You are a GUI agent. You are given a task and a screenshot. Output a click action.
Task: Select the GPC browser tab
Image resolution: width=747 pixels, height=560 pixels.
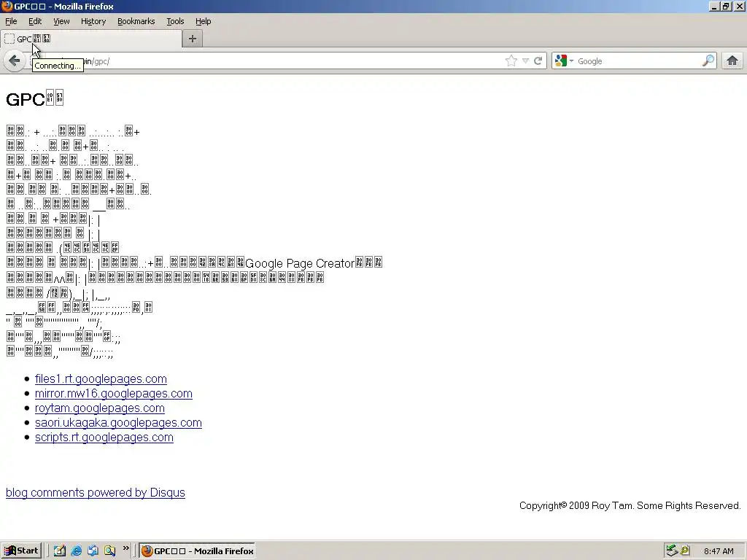pyautogui.click(x=91, y=39)
